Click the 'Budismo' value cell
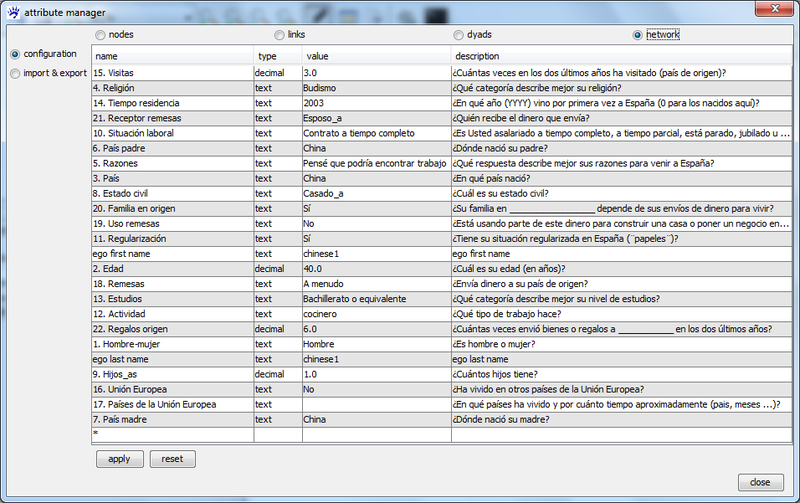Viewport: 800px width, 503px height. tap(377, 88)
